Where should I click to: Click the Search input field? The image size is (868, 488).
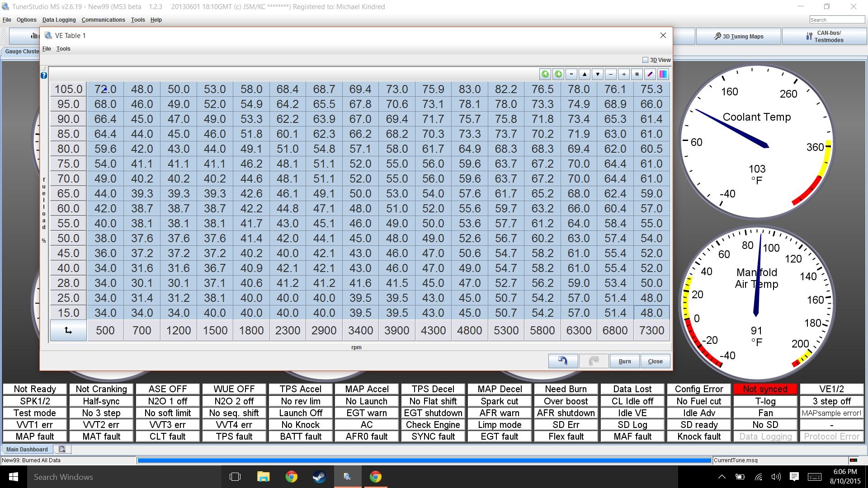(836, 20)
